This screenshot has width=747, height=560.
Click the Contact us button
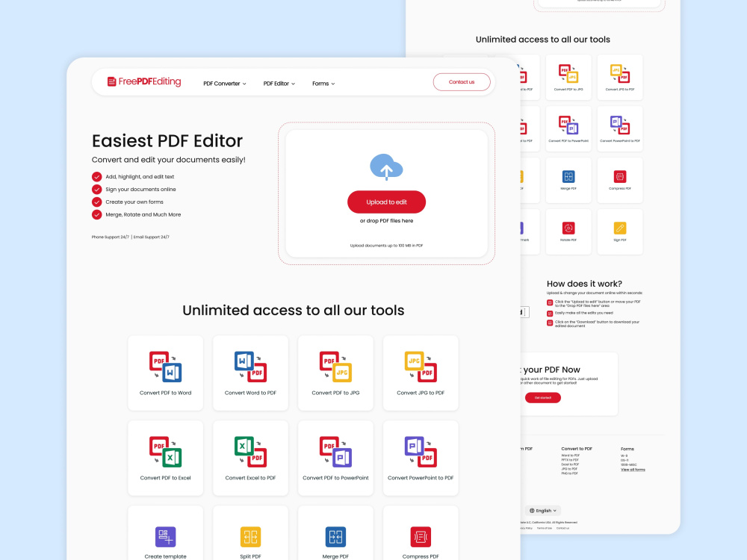(x=462, y=82)
